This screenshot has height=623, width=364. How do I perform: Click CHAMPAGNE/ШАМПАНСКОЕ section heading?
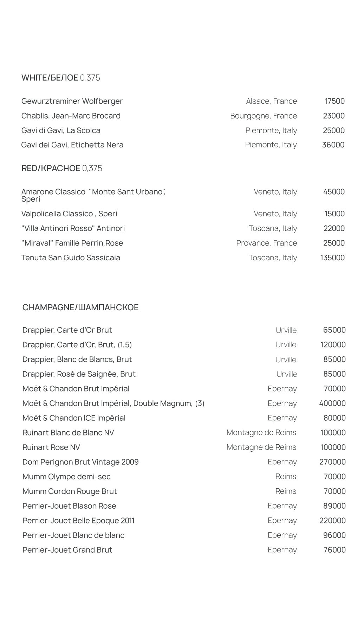pyautogui.click(x=80, y=307)
